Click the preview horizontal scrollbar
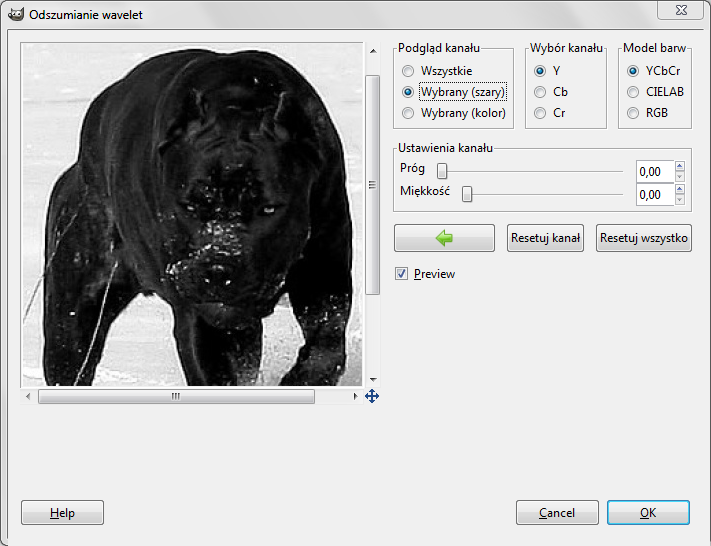The width and height of the screenshot is (711, 546). pos(176,397)
